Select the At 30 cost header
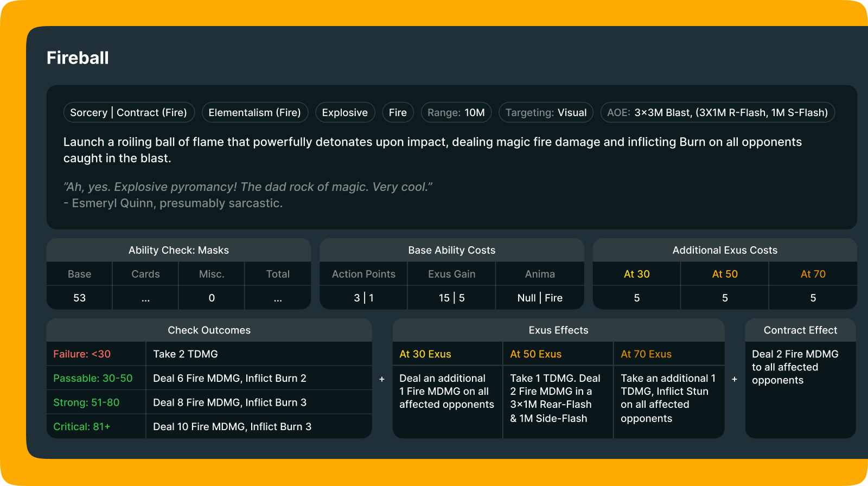The width and height of the screenshot is (868, 486). pyautogui.click(x=637, y=274)
